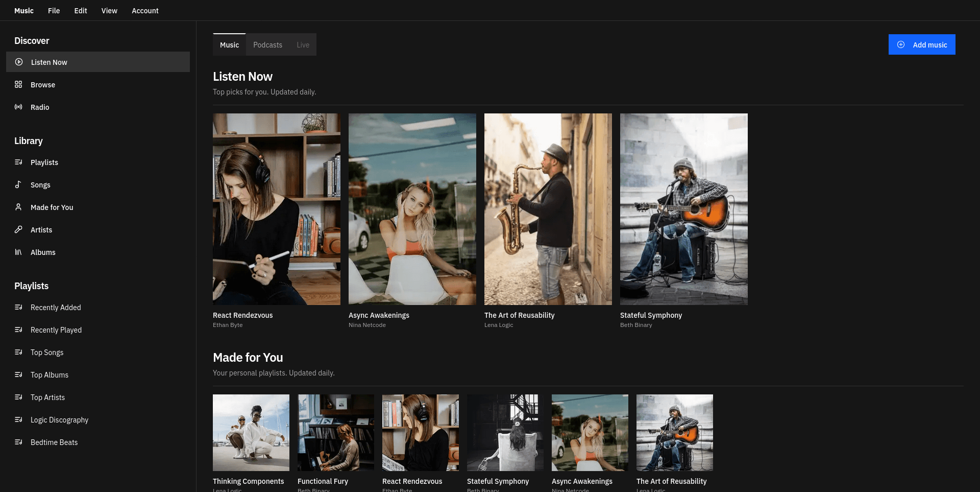Open Songs in the Library section
Image resolution: width=980 pixels, height=492 pixels.
[98, 184]
